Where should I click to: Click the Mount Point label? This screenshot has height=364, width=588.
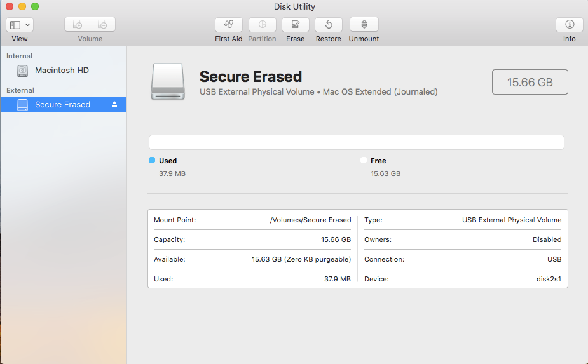(175, 220)
